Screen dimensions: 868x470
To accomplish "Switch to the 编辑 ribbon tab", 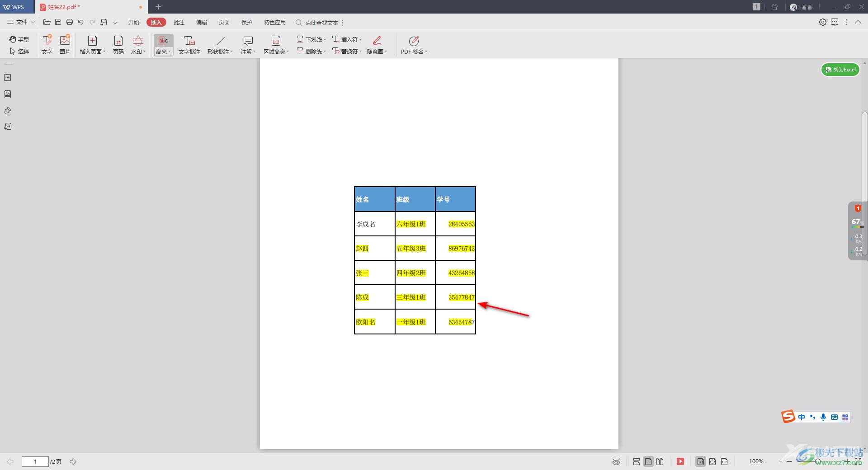I will point(202,22).
